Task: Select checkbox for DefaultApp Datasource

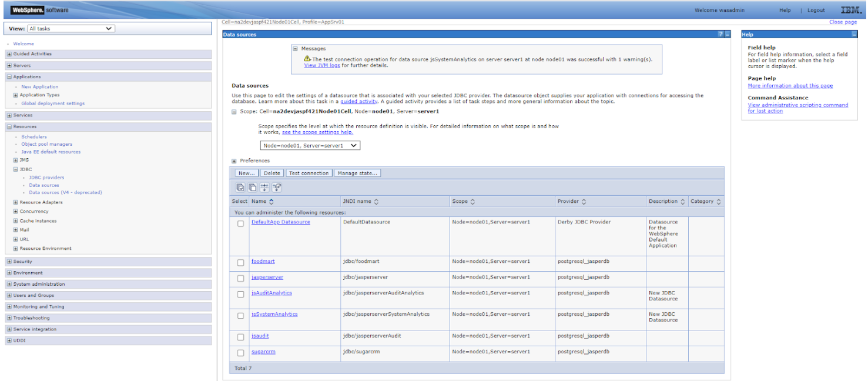Action: [x=240, y=224]
